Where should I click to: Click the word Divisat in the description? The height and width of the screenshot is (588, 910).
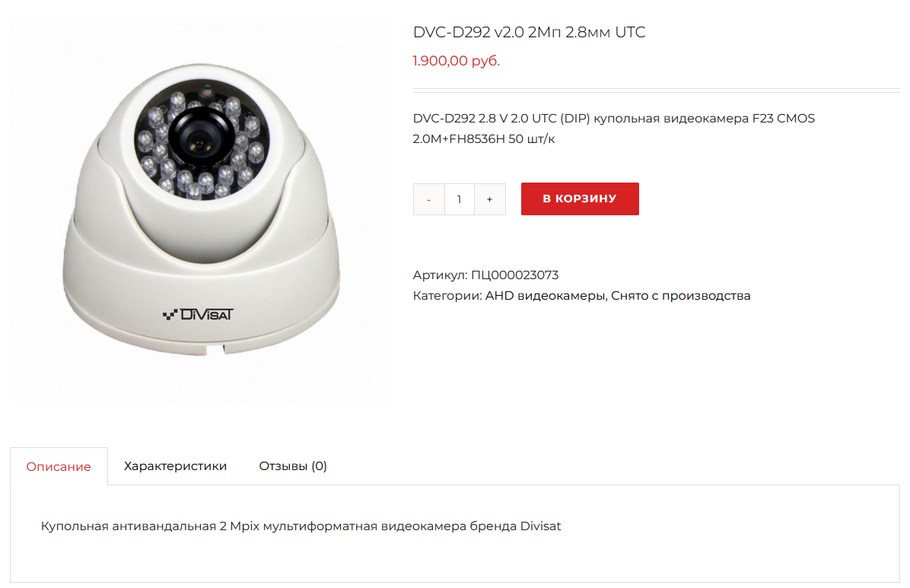click(540, 526)
